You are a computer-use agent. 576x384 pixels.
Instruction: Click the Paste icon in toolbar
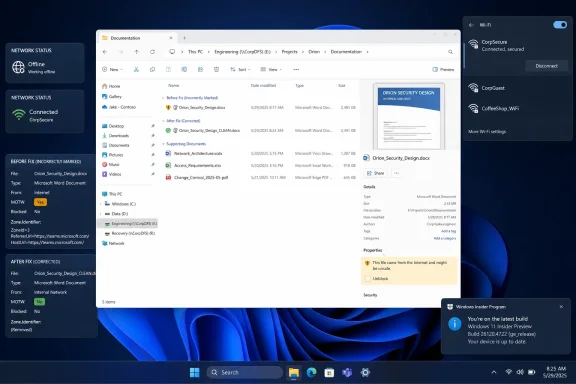(x=168, y=69)
